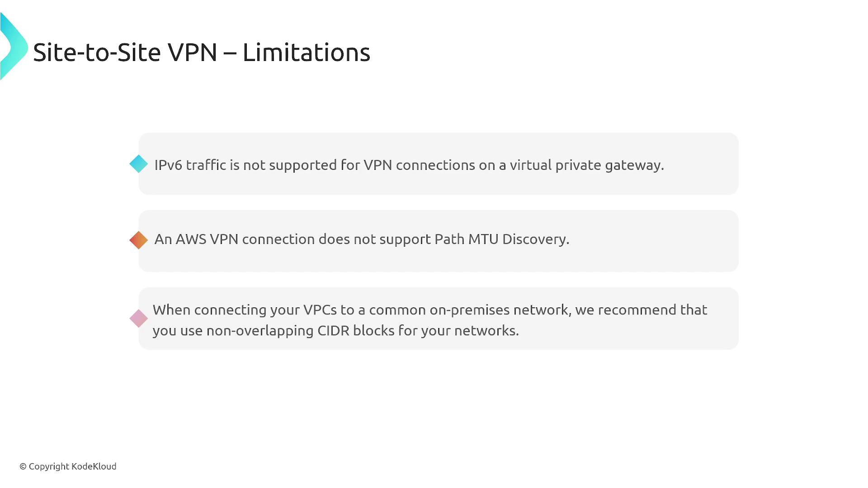Screen dimensions: 868x488
Task: Select the phrase "virtual private gateway"
Action: tap(586, 165)
